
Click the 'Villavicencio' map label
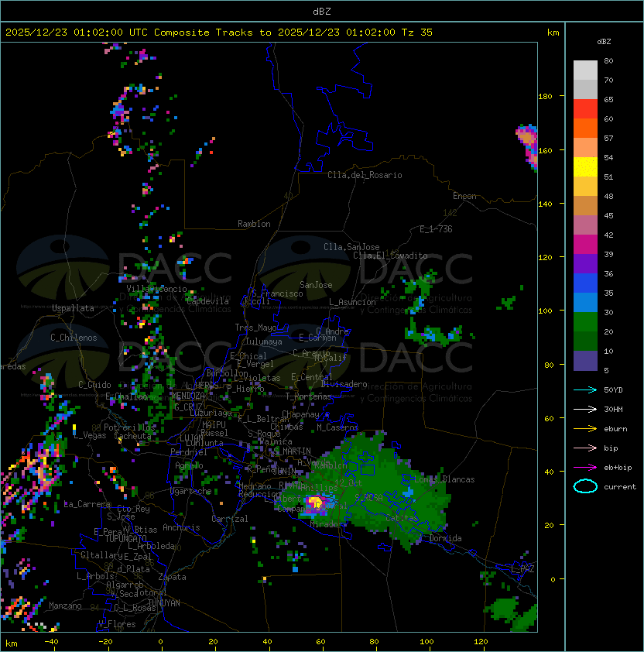pos(156,289)
